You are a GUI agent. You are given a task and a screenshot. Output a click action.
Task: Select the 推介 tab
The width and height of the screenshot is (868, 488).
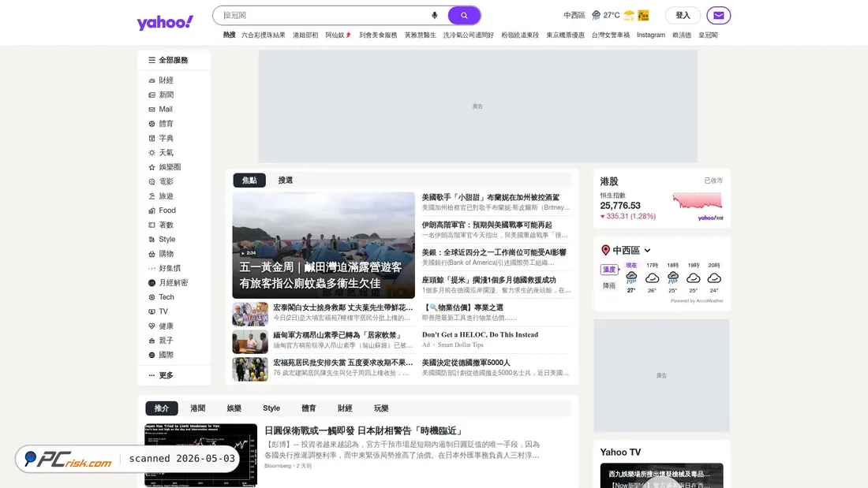point(162,408)
